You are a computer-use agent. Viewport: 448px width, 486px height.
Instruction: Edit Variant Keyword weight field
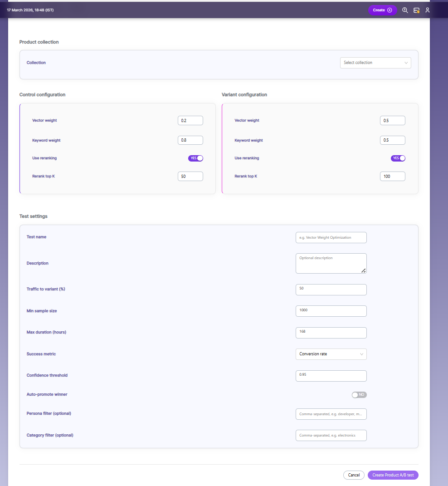pos(392,140)
